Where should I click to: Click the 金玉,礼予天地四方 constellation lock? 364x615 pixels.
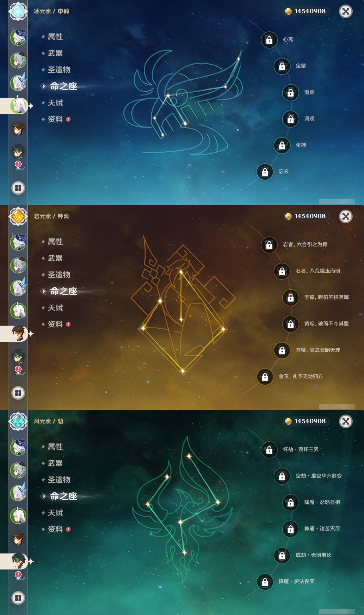(x=265, y=377)
